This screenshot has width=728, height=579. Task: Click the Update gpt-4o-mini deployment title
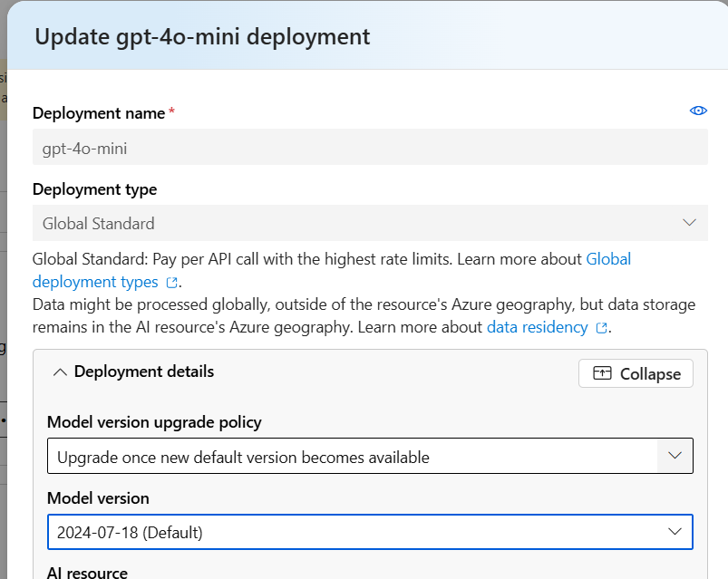(202, 37)
